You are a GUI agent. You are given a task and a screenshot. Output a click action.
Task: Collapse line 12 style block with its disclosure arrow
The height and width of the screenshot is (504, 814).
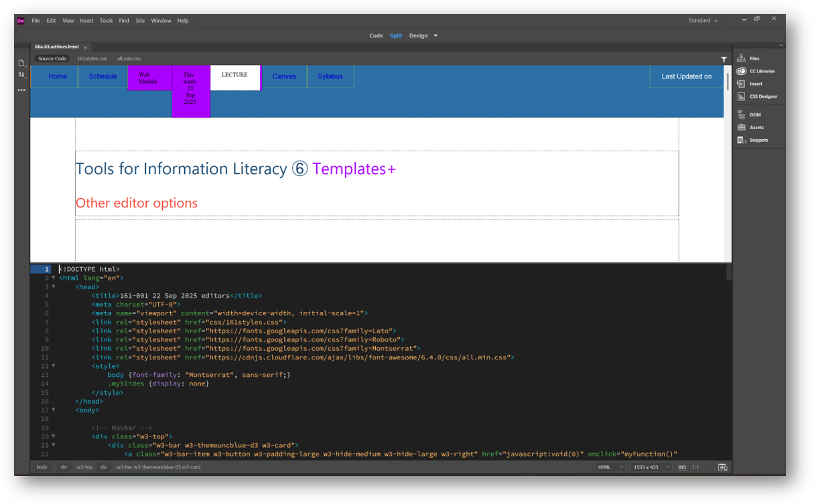54,366
